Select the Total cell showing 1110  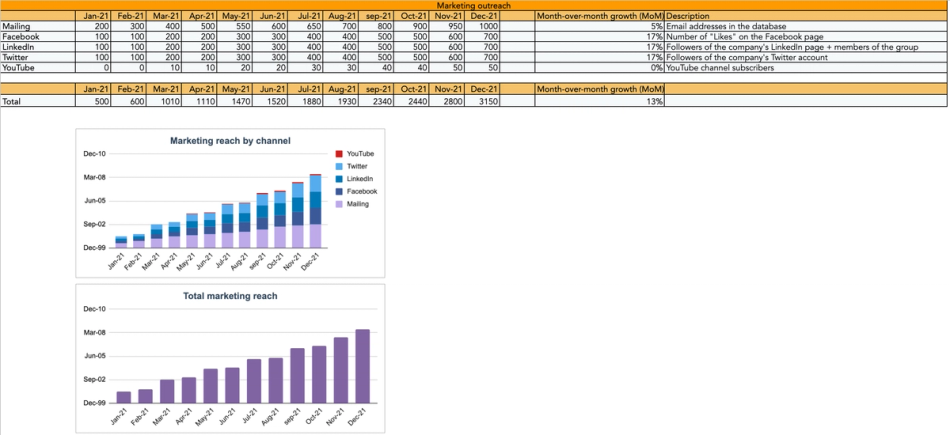tap(199, 102)
